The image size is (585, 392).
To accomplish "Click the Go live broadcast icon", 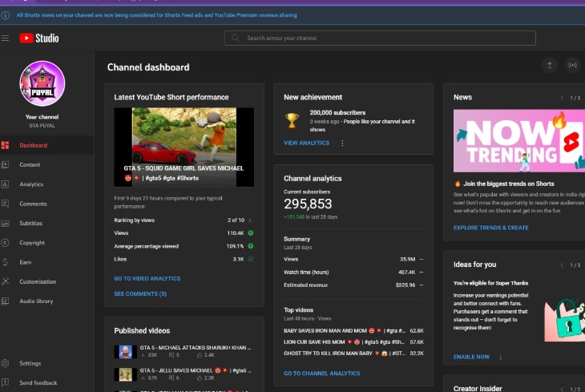I will [572, 66].
